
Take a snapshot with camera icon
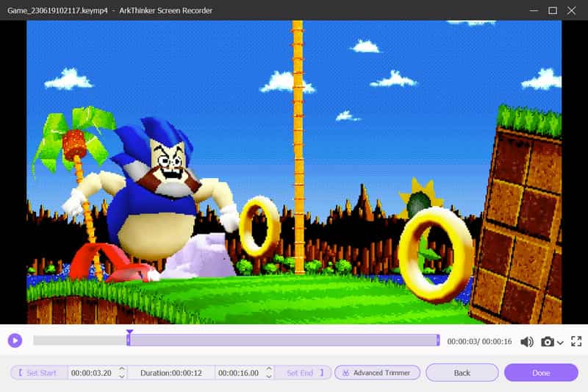tap(548, 341)
